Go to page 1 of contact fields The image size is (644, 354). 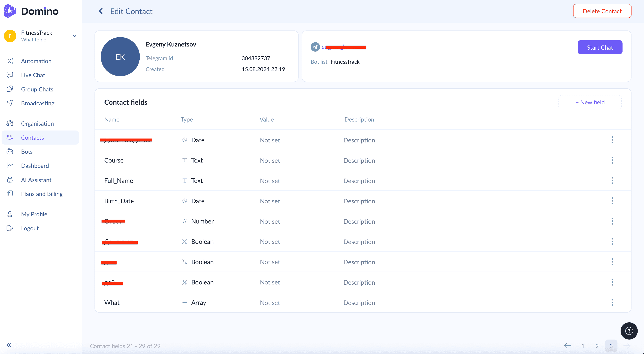(x=583, y=346)
